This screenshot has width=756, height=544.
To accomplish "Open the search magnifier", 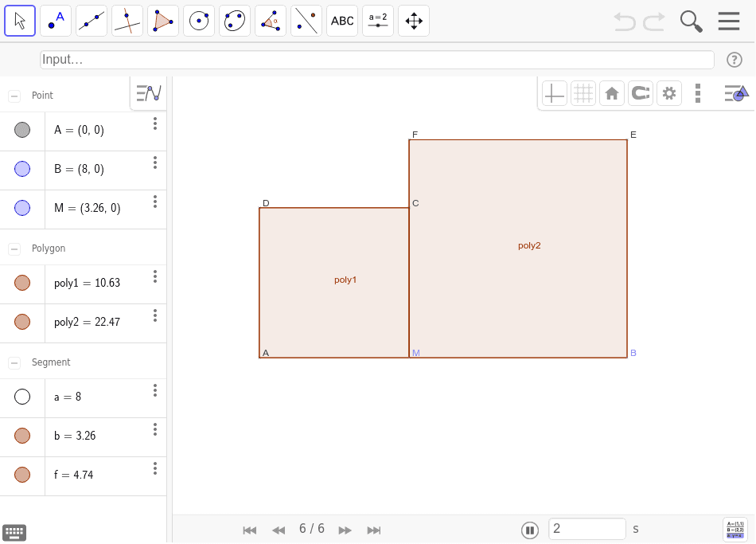I will 691,22.
